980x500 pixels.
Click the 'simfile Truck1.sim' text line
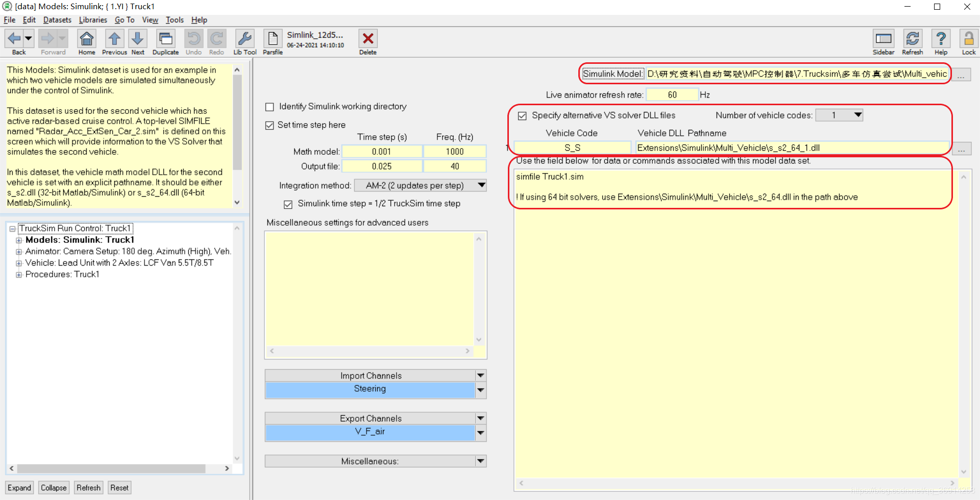pyautogui.click(x=550, y=177)
